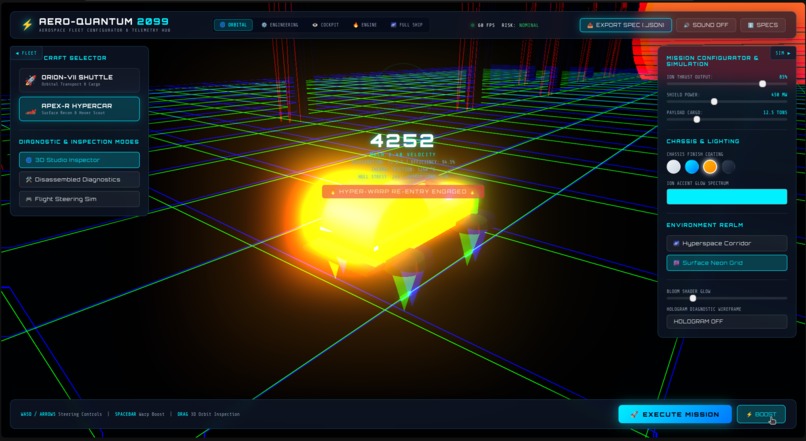
Task: Select the Orion-VII Shuttle craft
Action: (x=79, y=80)
